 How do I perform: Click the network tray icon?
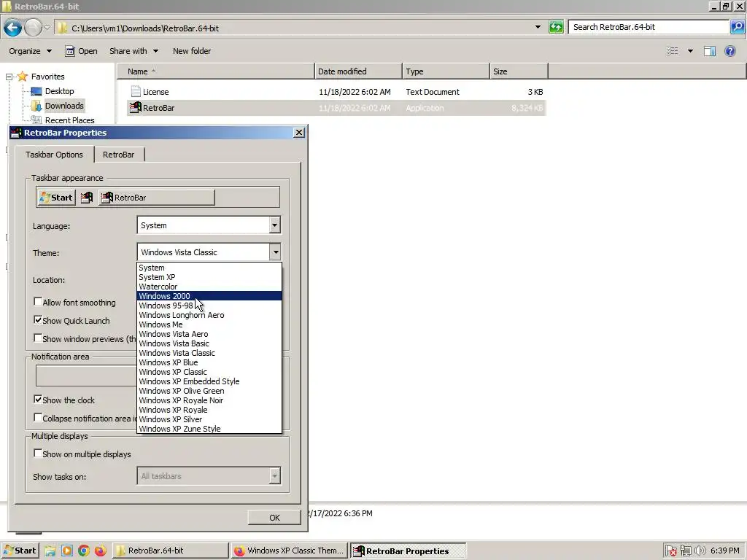pyautogui.click(x=685, y=551)
